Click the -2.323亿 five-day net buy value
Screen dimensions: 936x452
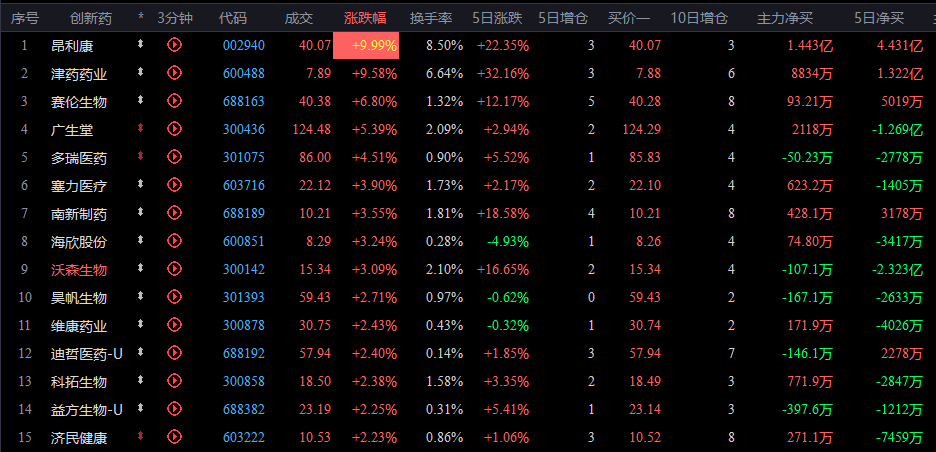pyautogui.click(x=898, y=269)
